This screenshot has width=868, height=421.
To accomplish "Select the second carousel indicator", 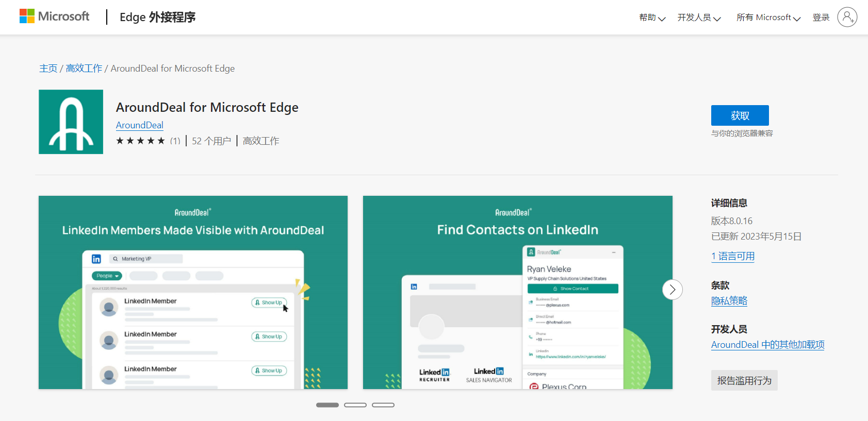I will tap(355, 405).
